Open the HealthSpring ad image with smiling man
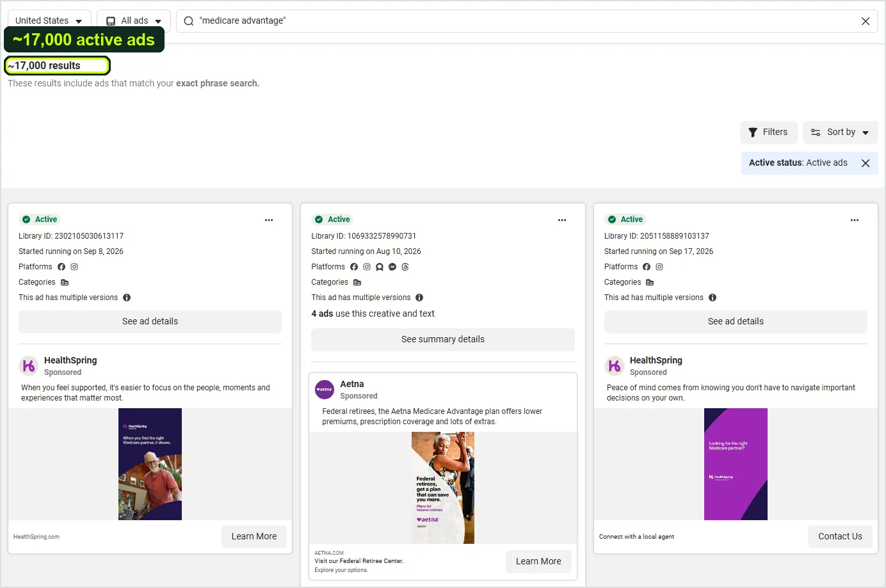This screenshot has width=886, height=588. click(150, 465)
